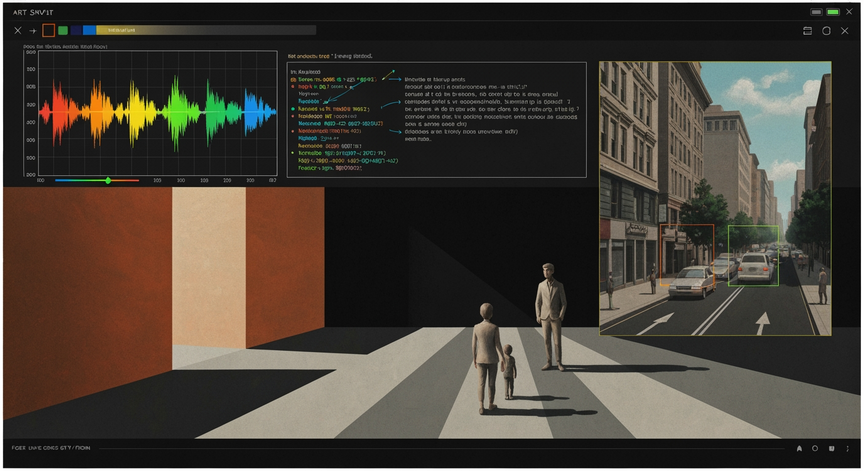The width and height of the screenshot is (864, 471).
Task: Click the yellow gradient progress bar
Action: coord(206,30)
